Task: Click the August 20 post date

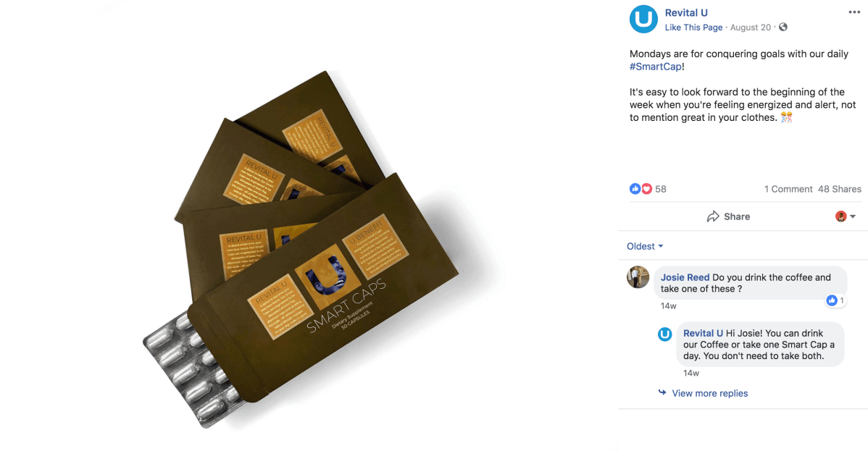Action: pyautogui.click(x=750, y=27)
